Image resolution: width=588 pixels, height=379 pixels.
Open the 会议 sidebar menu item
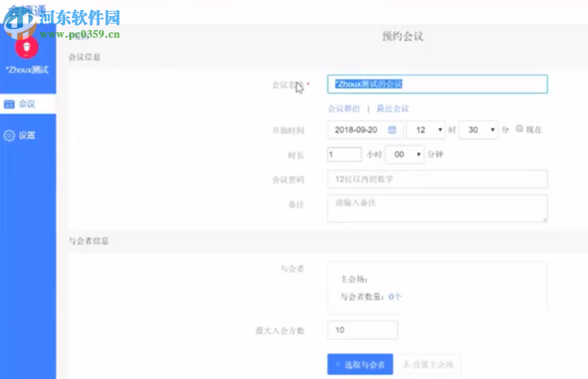28,104
